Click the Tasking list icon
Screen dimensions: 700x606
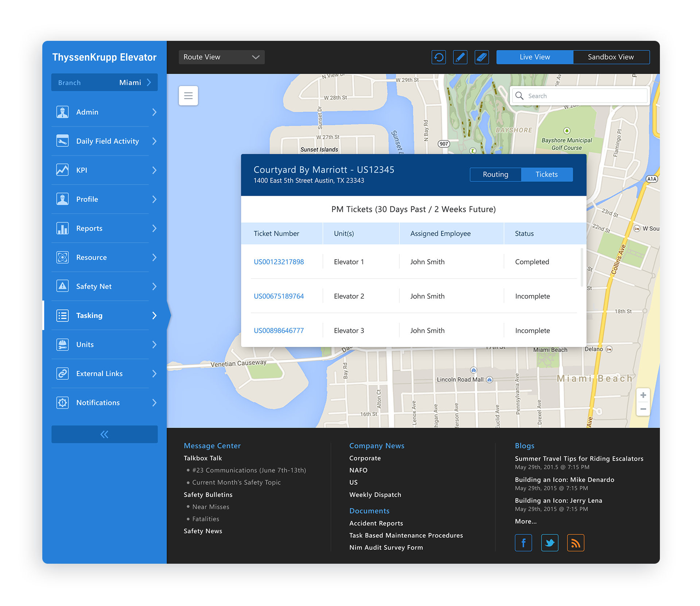[62, 315]
